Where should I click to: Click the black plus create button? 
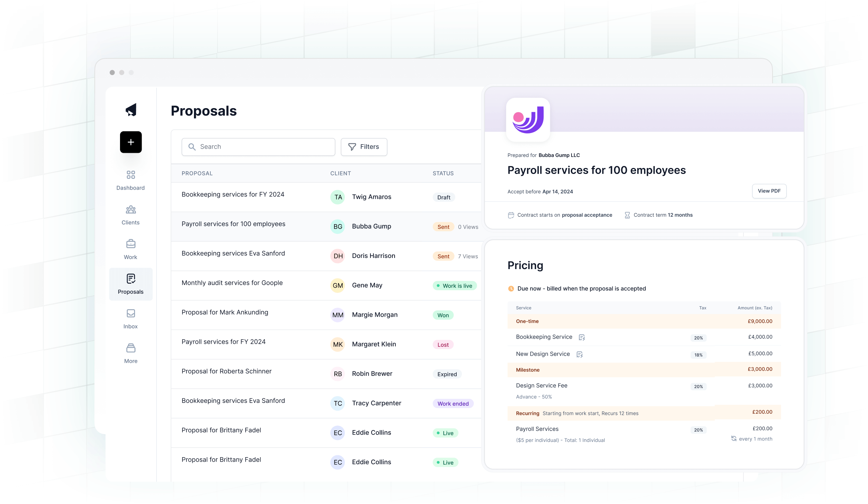click(131, 142)
